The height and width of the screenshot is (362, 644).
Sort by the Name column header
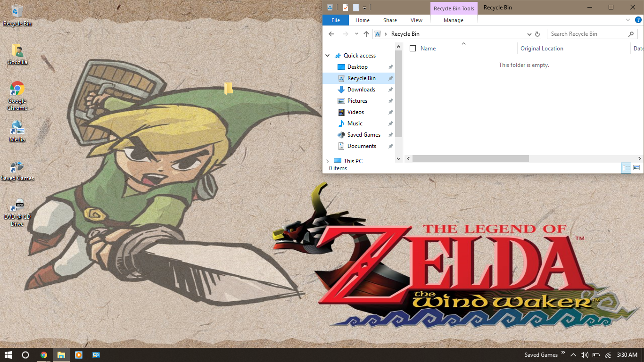428,49
